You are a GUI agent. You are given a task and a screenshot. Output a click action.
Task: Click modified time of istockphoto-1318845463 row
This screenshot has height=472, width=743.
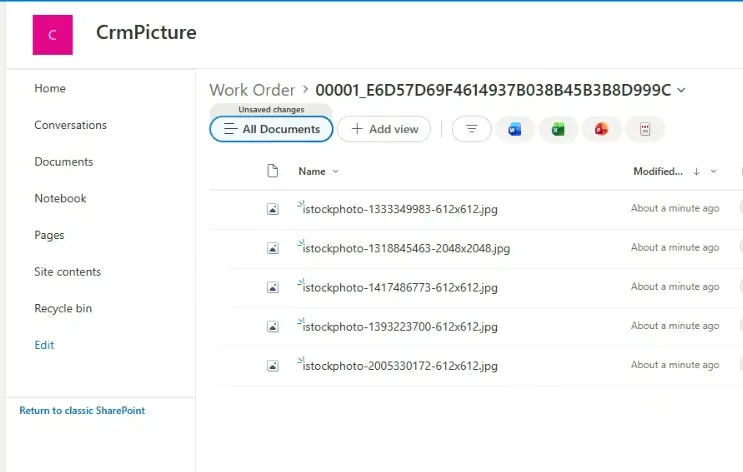coord(675,247)
